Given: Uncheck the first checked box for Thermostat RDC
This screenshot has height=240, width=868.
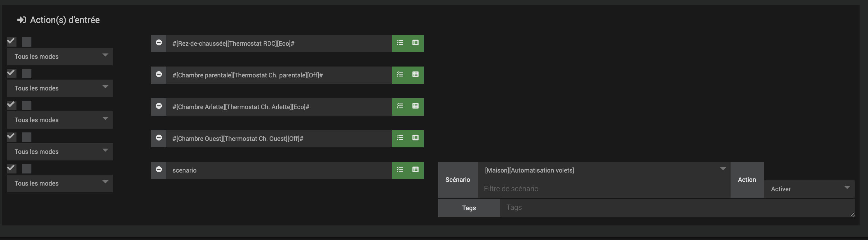Looking at the screenshot, I should 12,41.
